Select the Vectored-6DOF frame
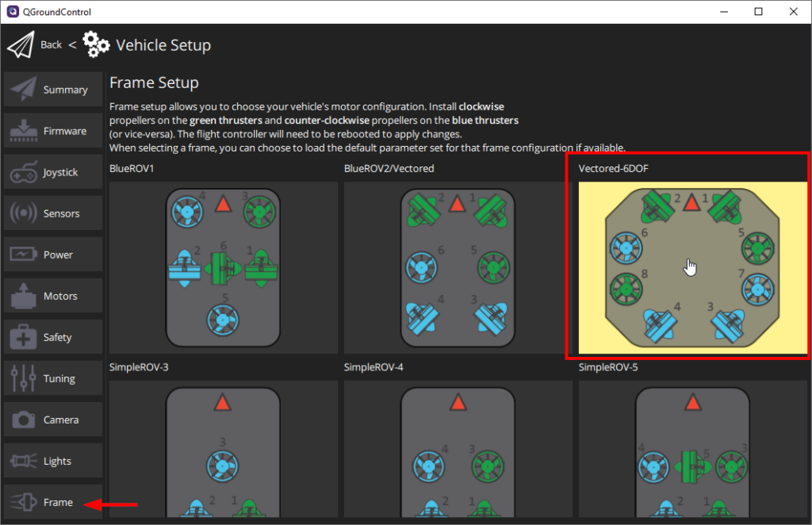 691,267
